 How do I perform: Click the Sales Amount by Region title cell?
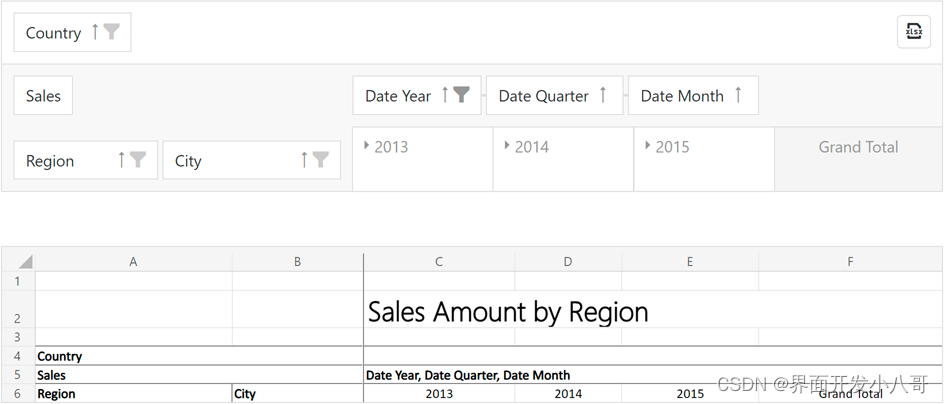click(508, 312)
